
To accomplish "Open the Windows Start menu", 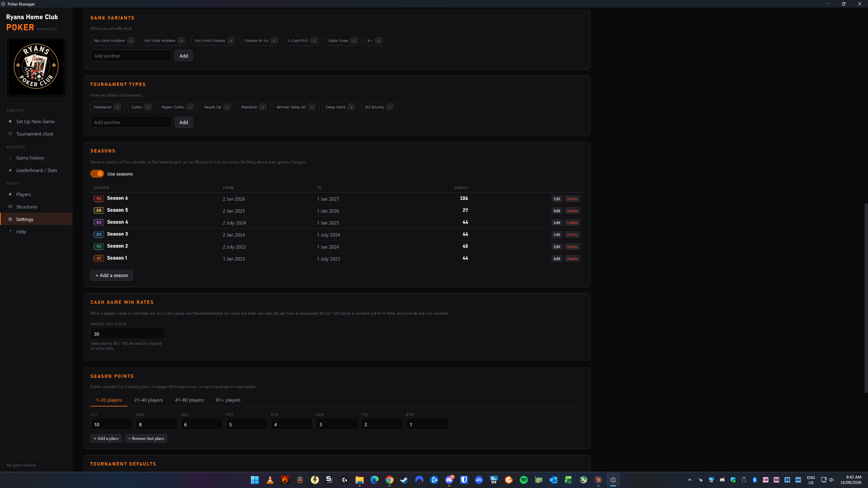I will tap(255, 480).
